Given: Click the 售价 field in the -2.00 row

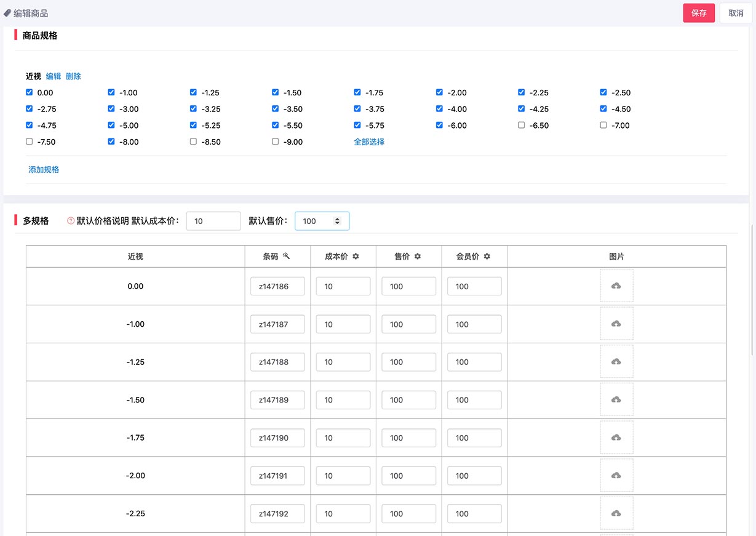Looking at the screenshot, I should click(409, 476).
